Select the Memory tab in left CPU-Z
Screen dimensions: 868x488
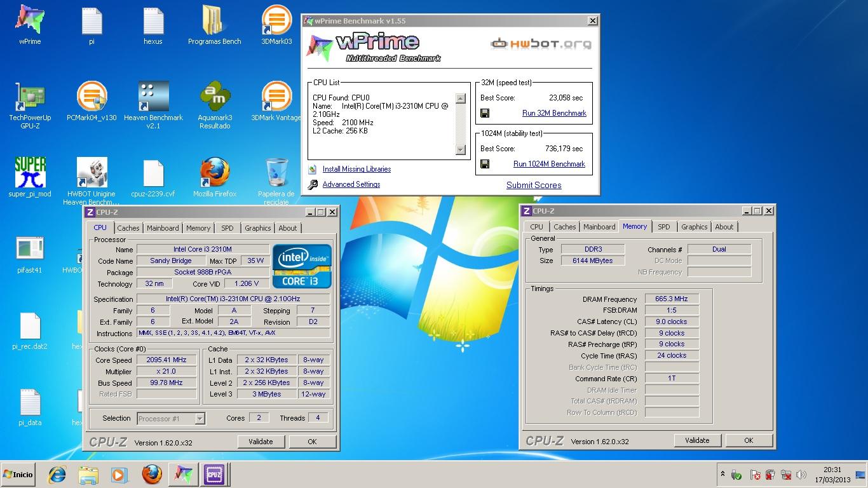coord(198,228)
